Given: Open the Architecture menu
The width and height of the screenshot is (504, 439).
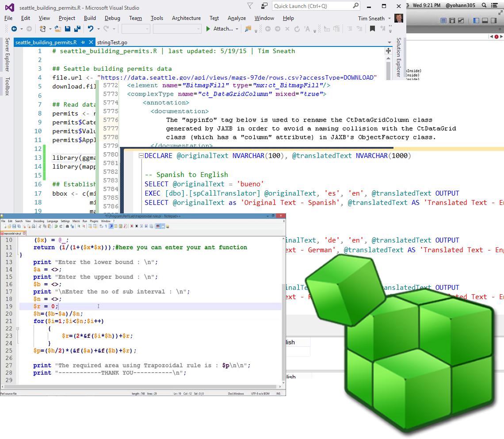Looking at the screenshot, I should (186, 18).
